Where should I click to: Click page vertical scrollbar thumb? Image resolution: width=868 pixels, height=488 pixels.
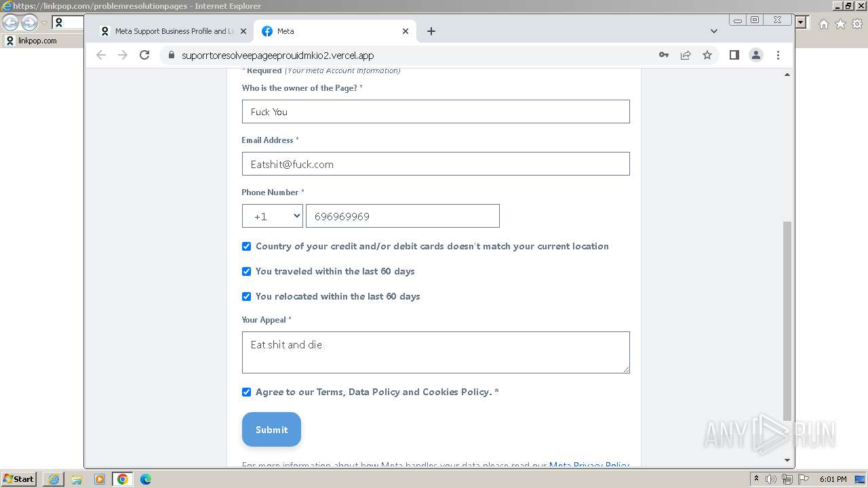[x=787, y=321]
